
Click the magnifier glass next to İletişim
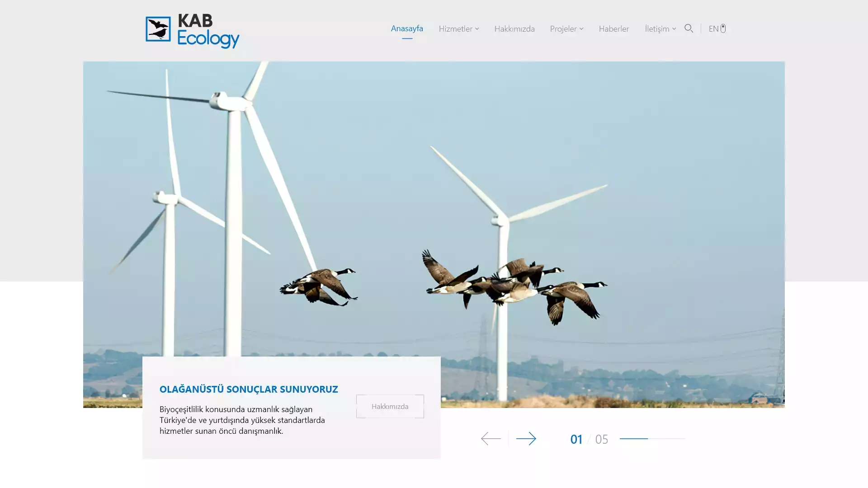click(x=689, y=28)
